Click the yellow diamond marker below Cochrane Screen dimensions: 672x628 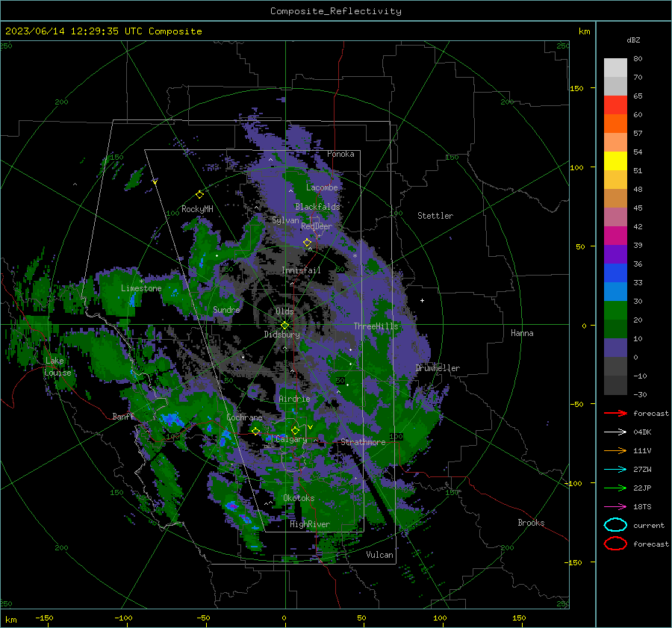(255, 432)
